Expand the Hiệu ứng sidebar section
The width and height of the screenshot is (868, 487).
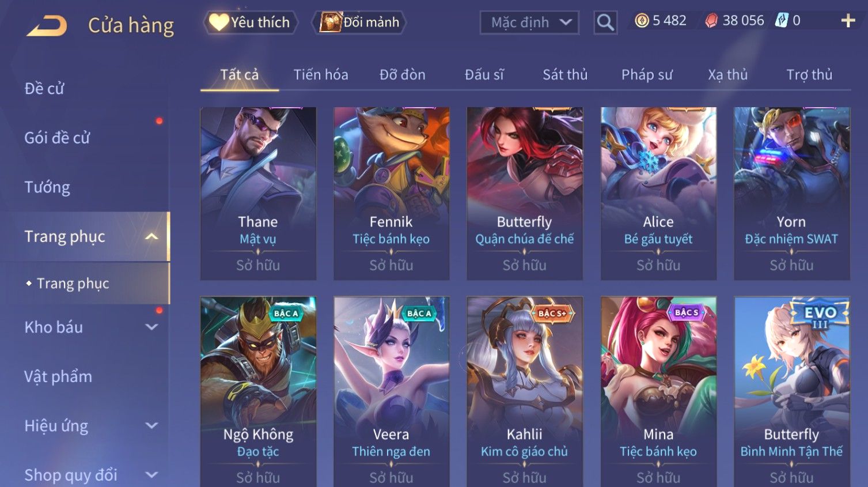click(x=151, y=425)
